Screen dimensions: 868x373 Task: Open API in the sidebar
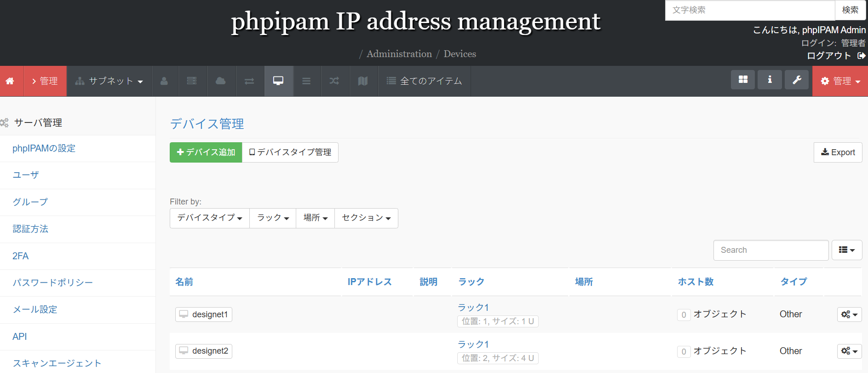click(20, 337)
